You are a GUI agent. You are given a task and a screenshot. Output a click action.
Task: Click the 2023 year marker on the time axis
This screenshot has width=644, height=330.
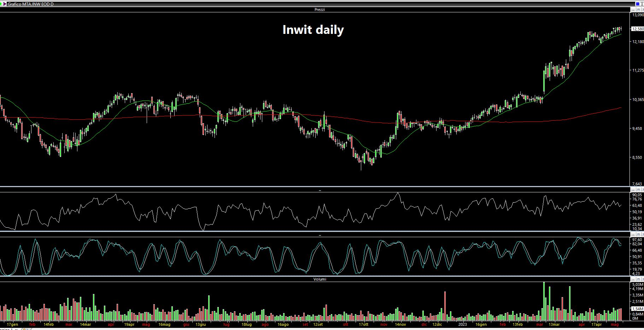(x=462, y=324)
